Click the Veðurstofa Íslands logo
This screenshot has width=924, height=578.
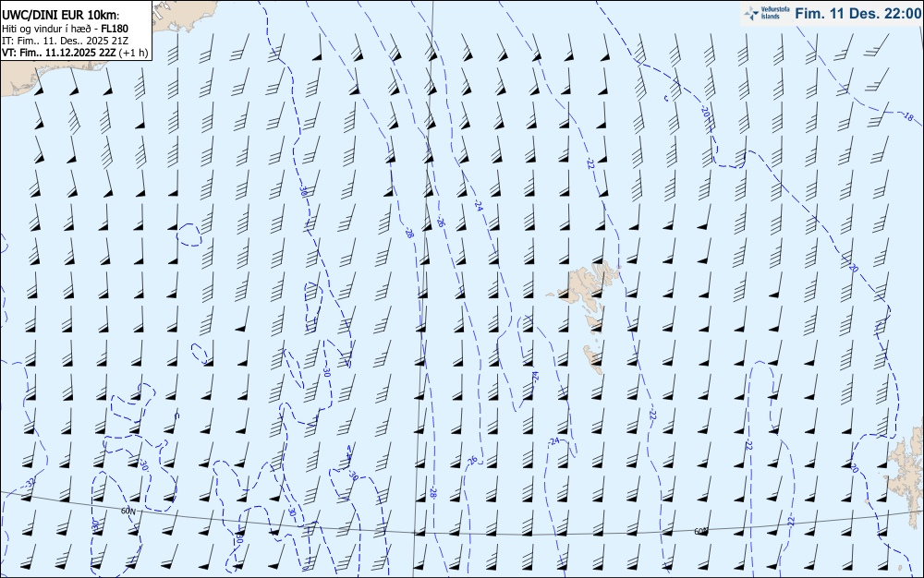click(x=767, y=13)
